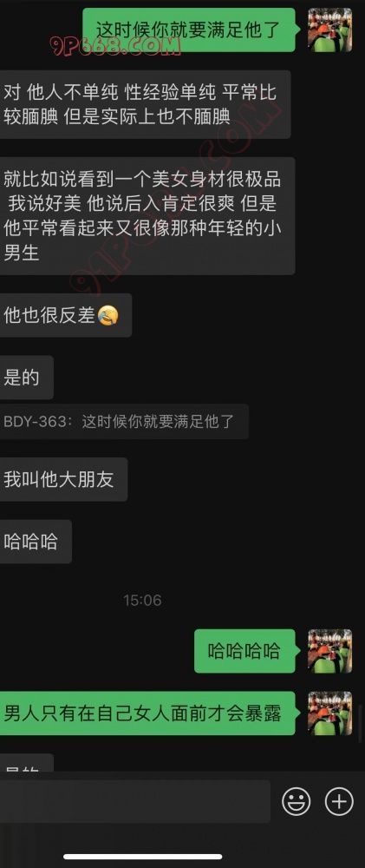365x868 pixels.
Task: Tap the 15:06 timestamp label
Action: click(x=142, y=600)
